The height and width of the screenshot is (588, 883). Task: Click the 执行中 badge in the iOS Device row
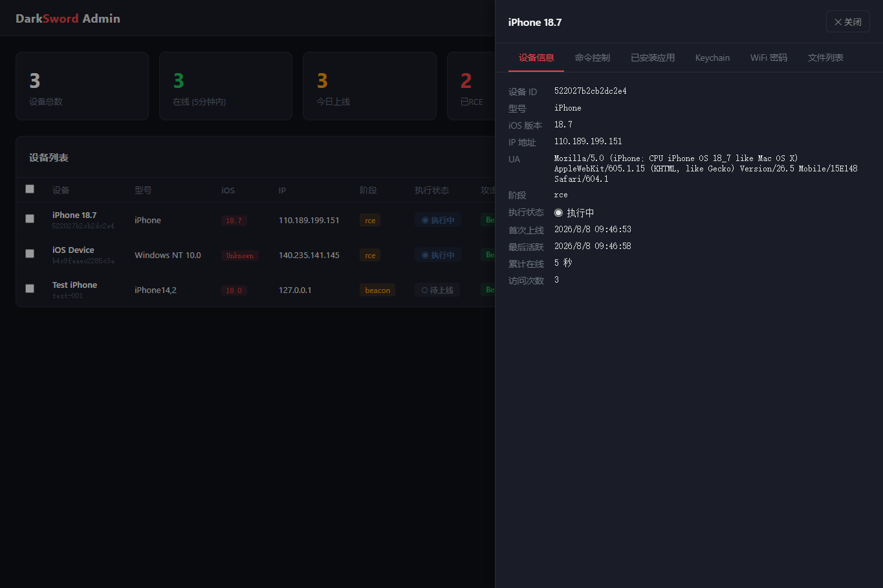coord(438,256)
